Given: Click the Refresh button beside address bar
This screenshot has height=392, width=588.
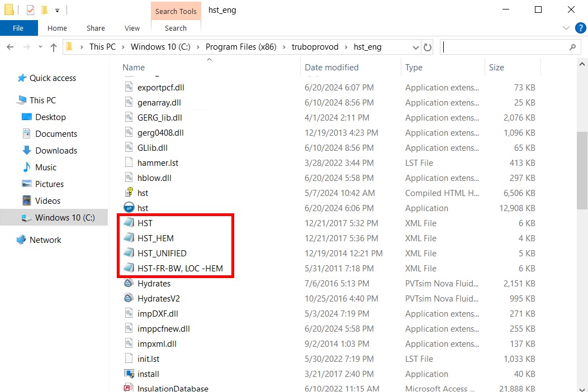Looking at the screenshot, I should click(x=428, y=47).
